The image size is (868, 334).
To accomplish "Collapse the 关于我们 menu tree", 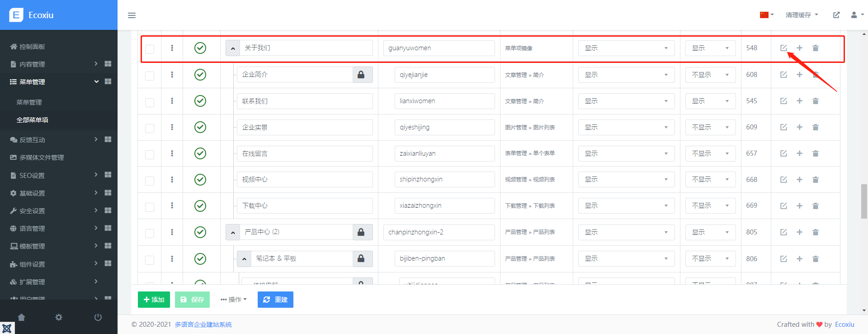I will point(233,48).
